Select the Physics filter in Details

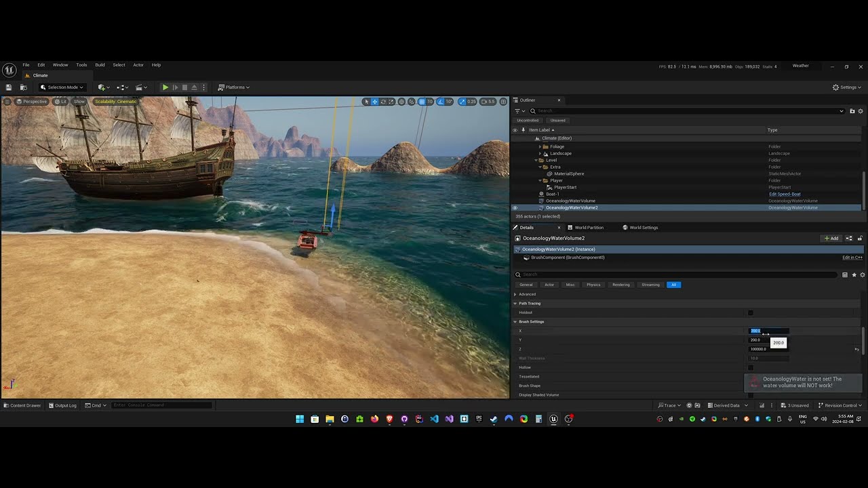pos(593,285)
